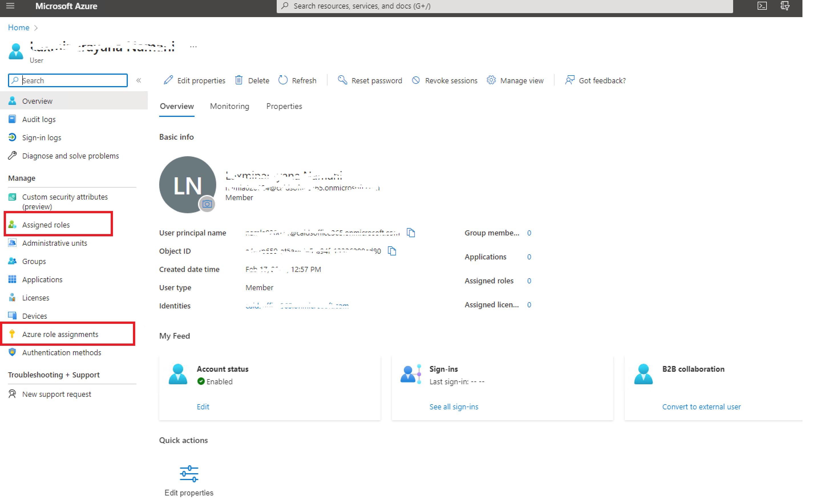Open the hamburger portal menu

(x=10, y=6)
